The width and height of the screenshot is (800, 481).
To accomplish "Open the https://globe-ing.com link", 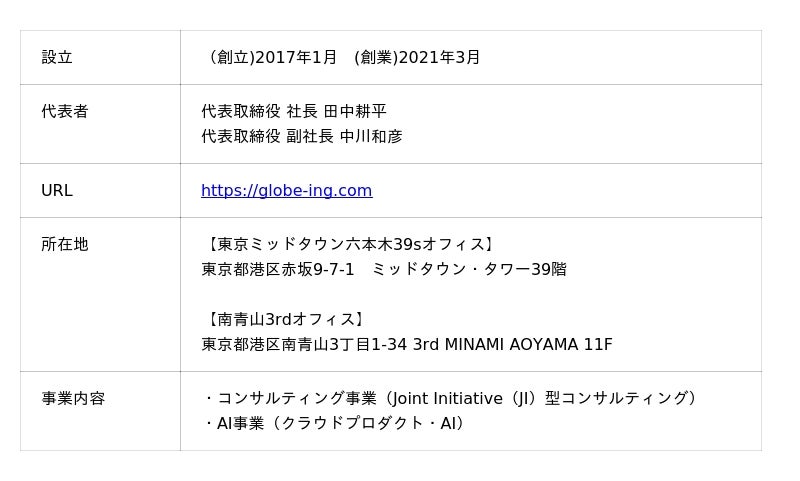I will tap(286, 191).
